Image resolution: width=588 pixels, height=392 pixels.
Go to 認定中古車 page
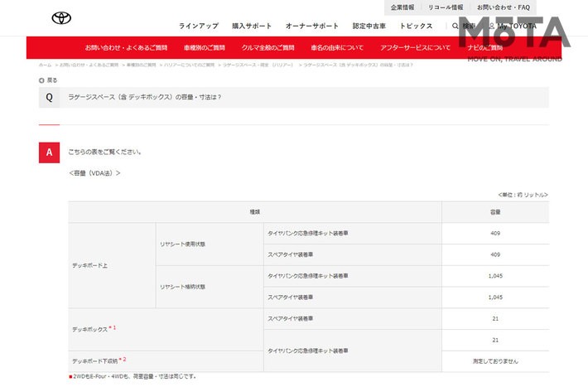tap(369, 27)
